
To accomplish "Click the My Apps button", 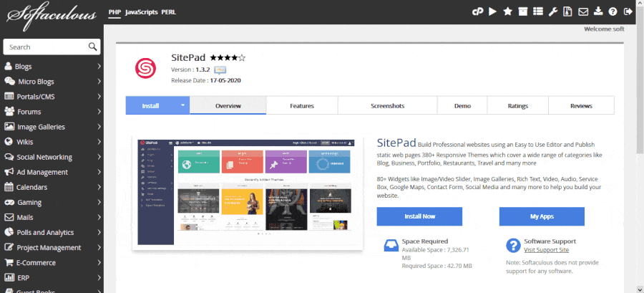I will click(x=542, y=216).
